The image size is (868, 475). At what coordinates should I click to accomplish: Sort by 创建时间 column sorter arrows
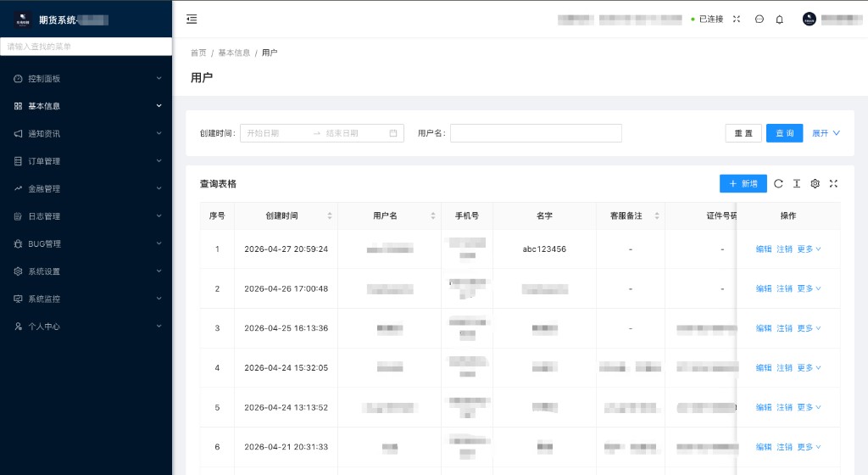pyautogui.click(x=330, y=216)
